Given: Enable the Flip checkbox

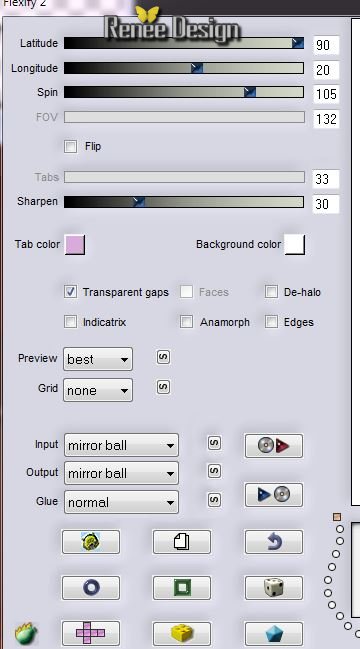Looking at the screenshot, I should click(70, 147).
